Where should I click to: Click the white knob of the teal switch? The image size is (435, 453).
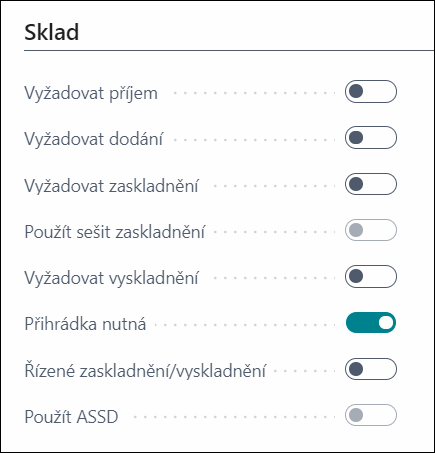pos(386,323)
